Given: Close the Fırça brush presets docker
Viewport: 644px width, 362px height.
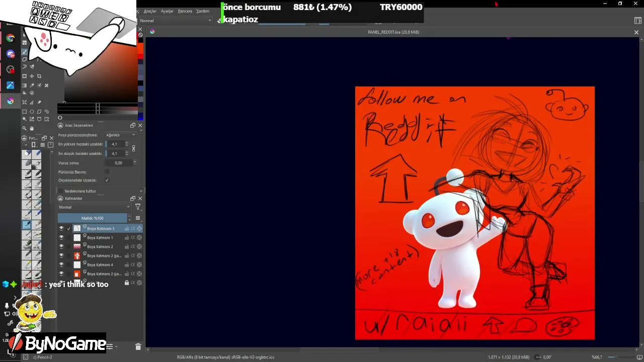Looking at the screenshot, I should pos(51,138).
